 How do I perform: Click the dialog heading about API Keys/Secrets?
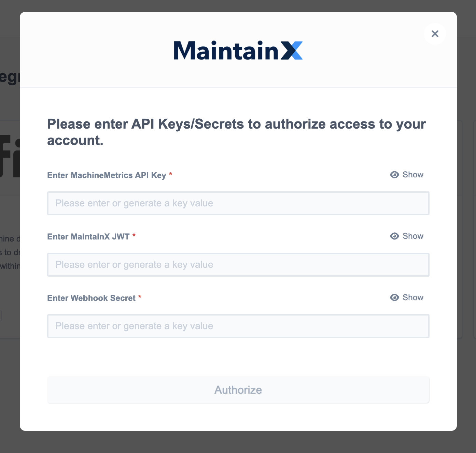[236, 132]
